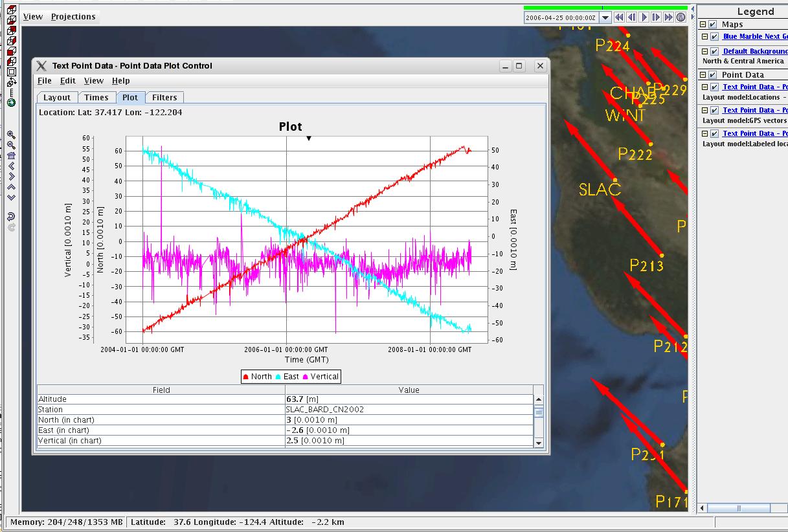
Task: Open the viewpoint rotation dialog icon
Action: [11, 82]
